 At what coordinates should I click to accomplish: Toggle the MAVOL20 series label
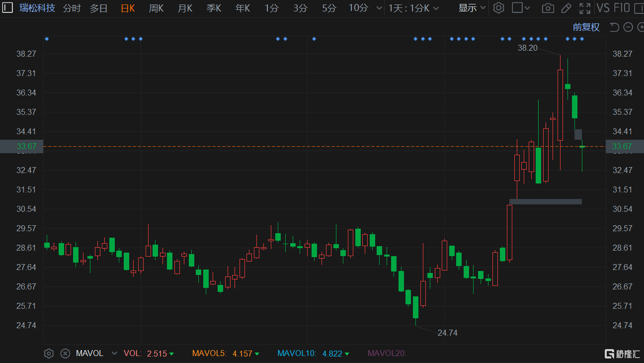pyautogui.click(x=387, y=354)
